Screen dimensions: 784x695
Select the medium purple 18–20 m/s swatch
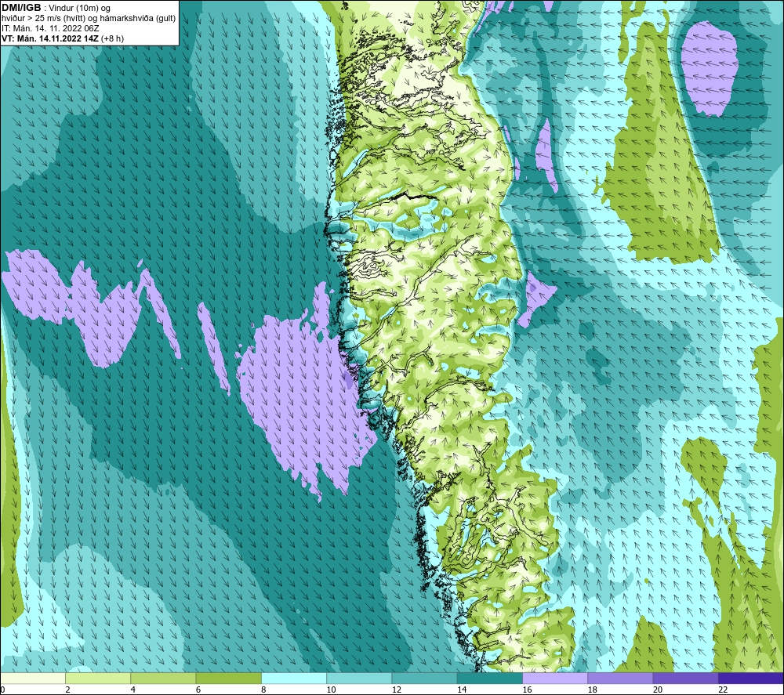point(620,678)
